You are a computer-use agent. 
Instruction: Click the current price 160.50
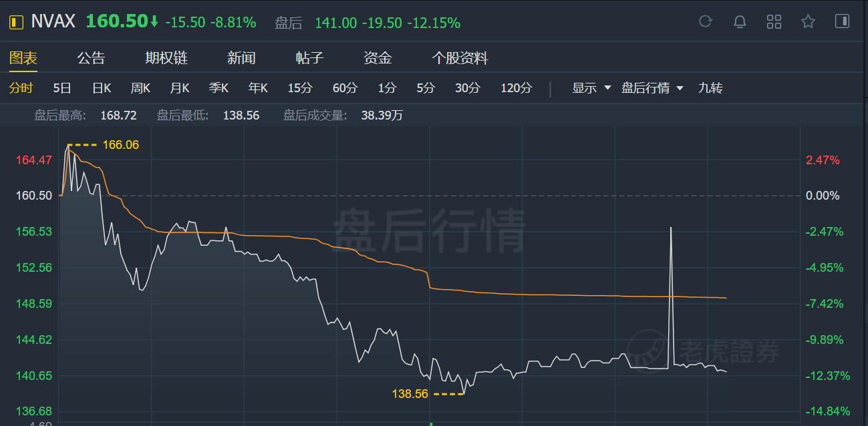click(116, 21)
